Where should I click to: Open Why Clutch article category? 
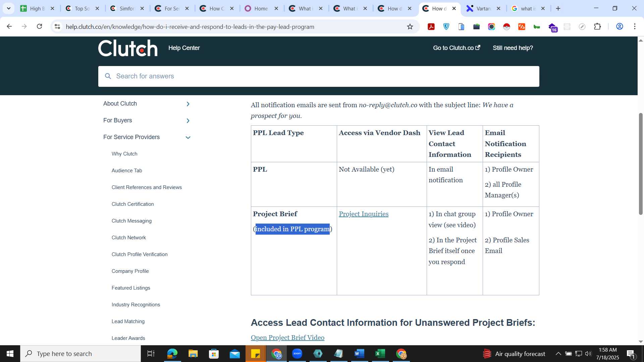124,154
